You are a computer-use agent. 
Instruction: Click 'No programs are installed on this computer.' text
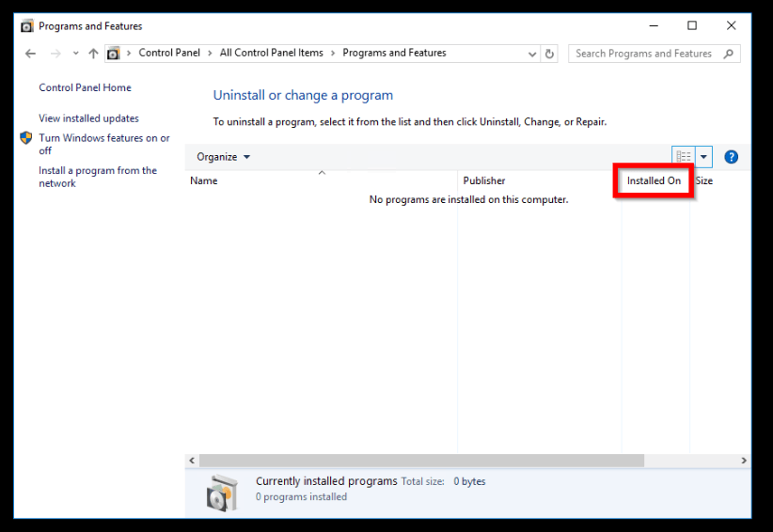[x=468, y=199]
